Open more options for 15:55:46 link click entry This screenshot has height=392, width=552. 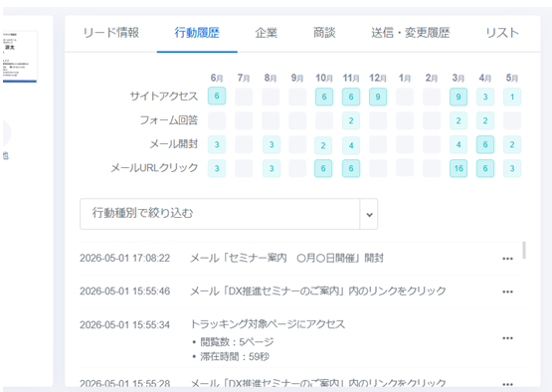pos(507,292)
